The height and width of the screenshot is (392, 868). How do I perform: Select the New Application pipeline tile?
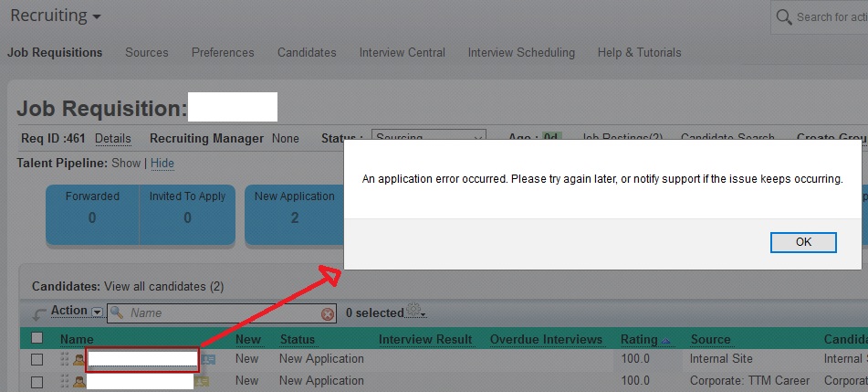[294, 215]
